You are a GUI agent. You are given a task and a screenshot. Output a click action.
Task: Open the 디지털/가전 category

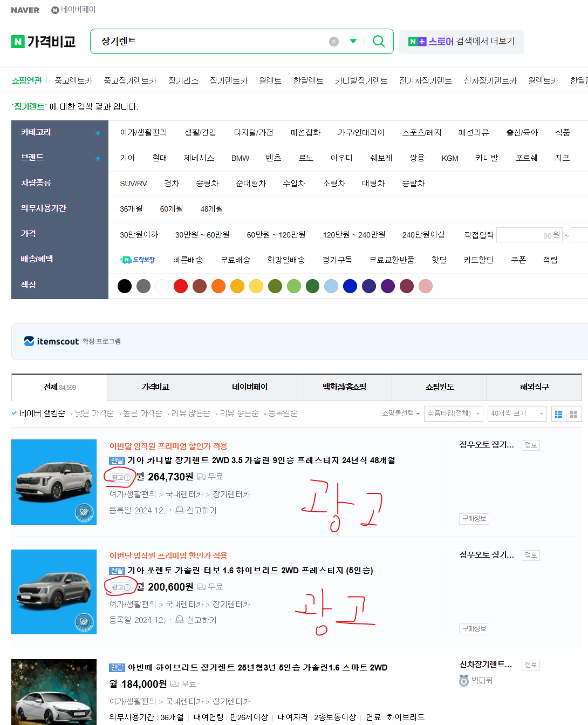click(x=254, y=133)
